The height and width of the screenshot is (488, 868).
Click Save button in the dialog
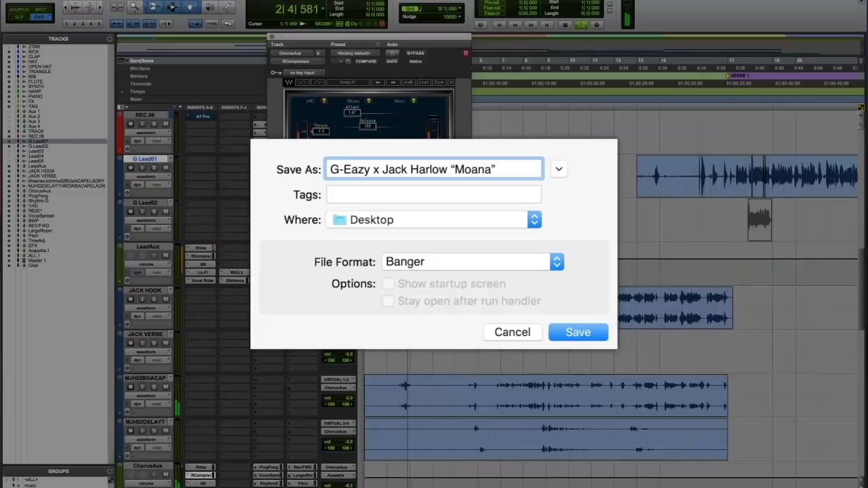[578, 332]
